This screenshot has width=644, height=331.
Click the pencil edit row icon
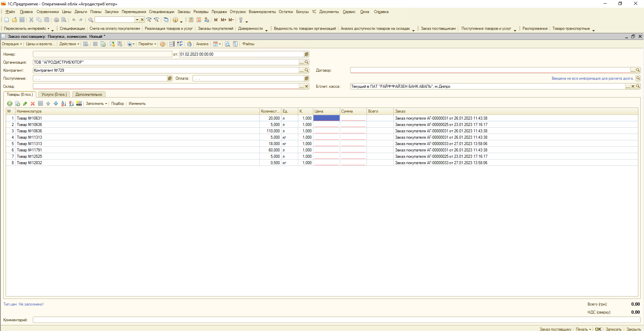click(x=25, y=104)
